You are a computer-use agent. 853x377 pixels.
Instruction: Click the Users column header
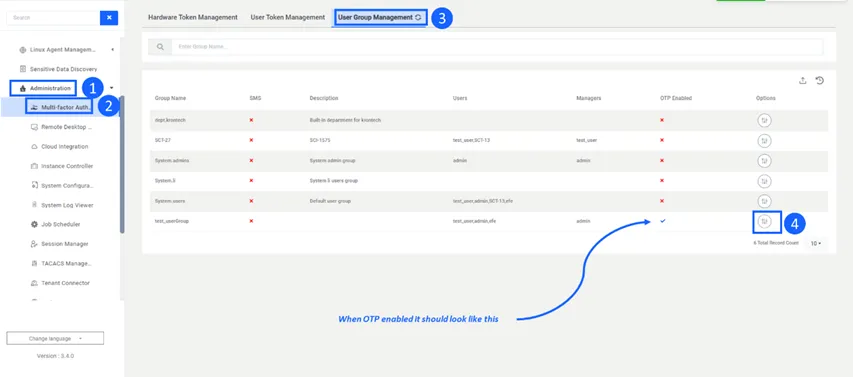459,98
